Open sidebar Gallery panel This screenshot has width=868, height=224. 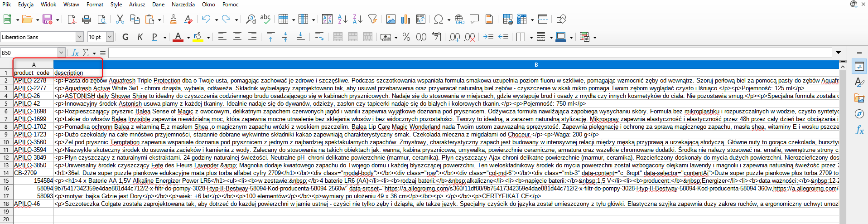(x=859, y=98)
